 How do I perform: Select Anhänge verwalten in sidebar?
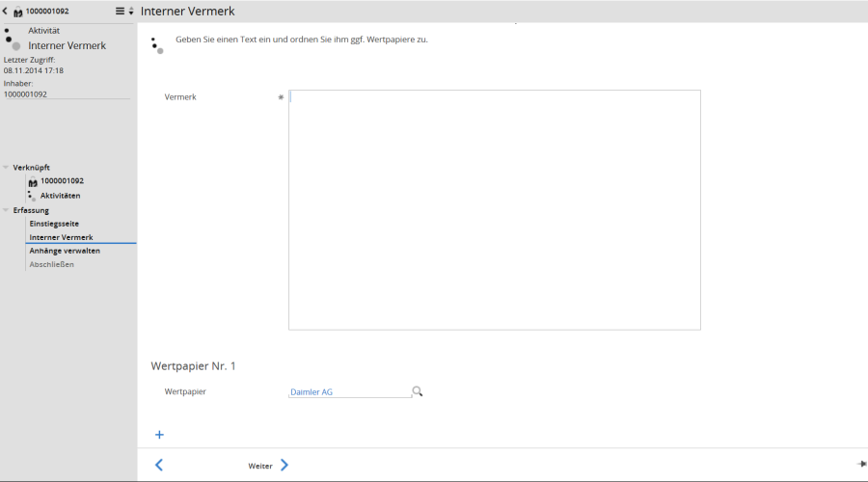tap(65, 251)
